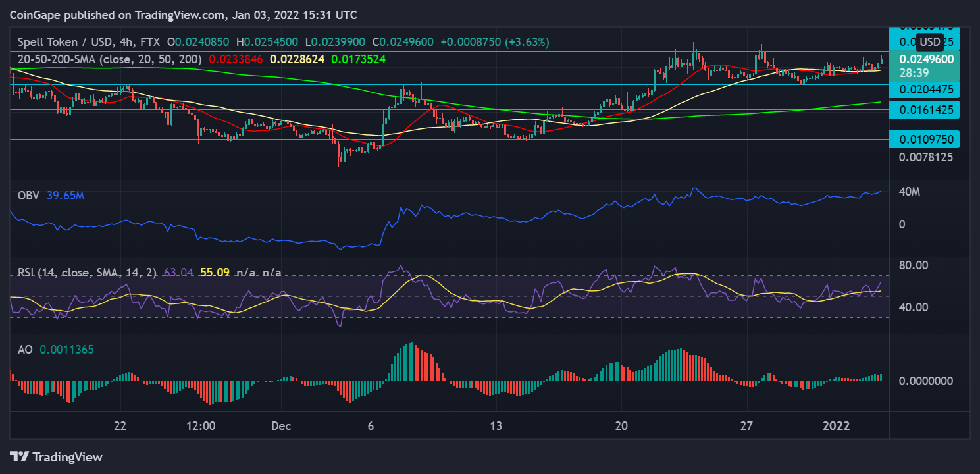Click the red SMA value 0.0233846
The image size is (980, 474).
[x=236, y=59]
